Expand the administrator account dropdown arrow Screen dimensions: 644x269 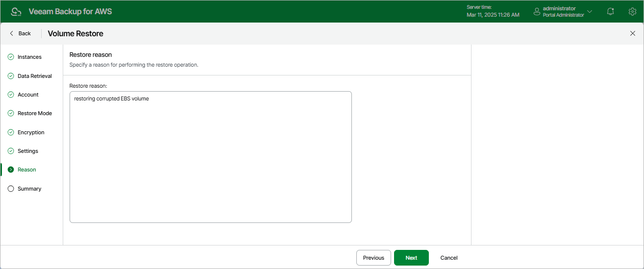click(x=590, y=11)
